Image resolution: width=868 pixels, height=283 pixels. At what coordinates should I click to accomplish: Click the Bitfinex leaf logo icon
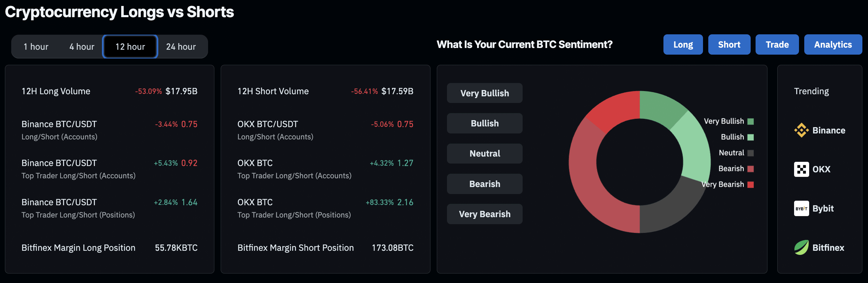point(801,248)
